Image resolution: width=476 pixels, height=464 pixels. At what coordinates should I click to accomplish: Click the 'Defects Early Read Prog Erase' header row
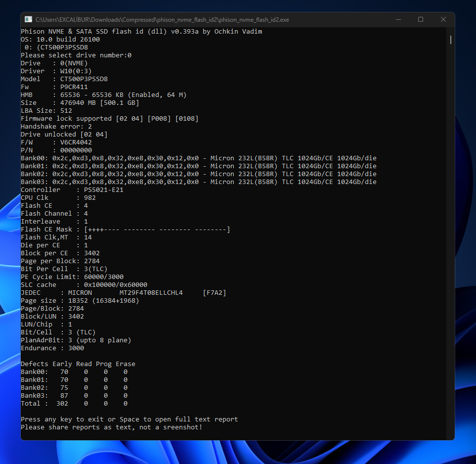pos(78,364)
